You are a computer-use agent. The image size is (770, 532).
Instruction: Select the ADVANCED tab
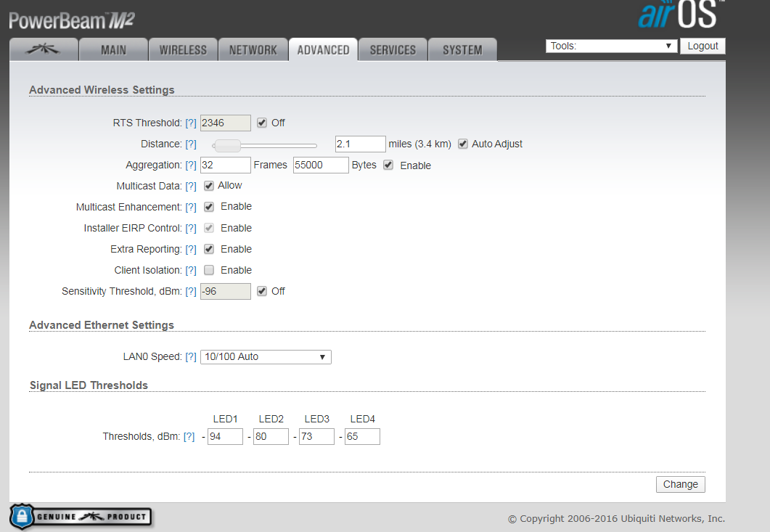tap(323, 49)
